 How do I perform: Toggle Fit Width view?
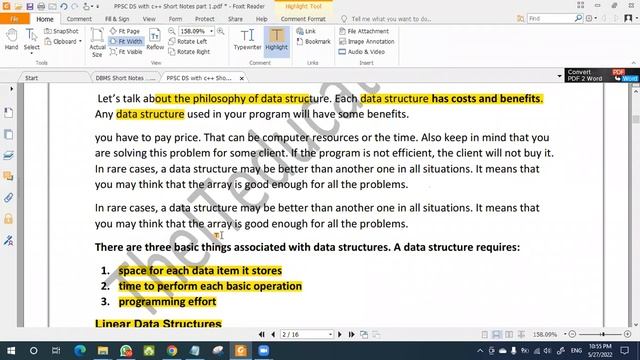[126, 42]
